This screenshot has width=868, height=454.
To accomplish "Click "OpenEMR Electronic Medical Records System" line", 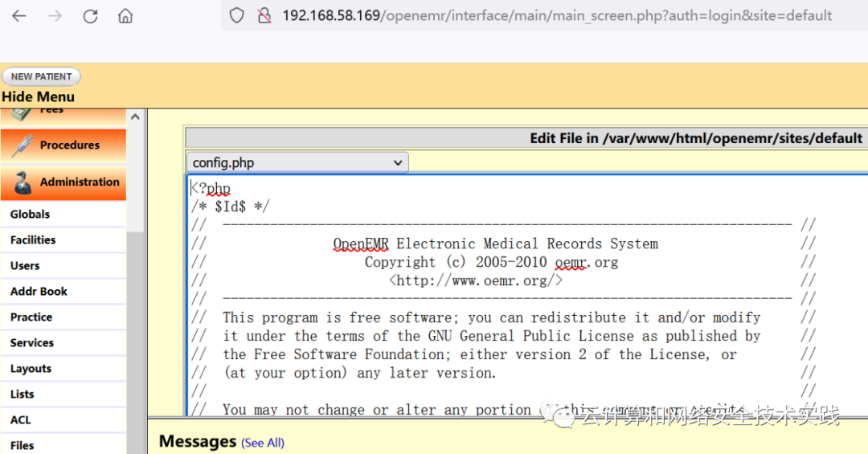I will click(495, 243).
